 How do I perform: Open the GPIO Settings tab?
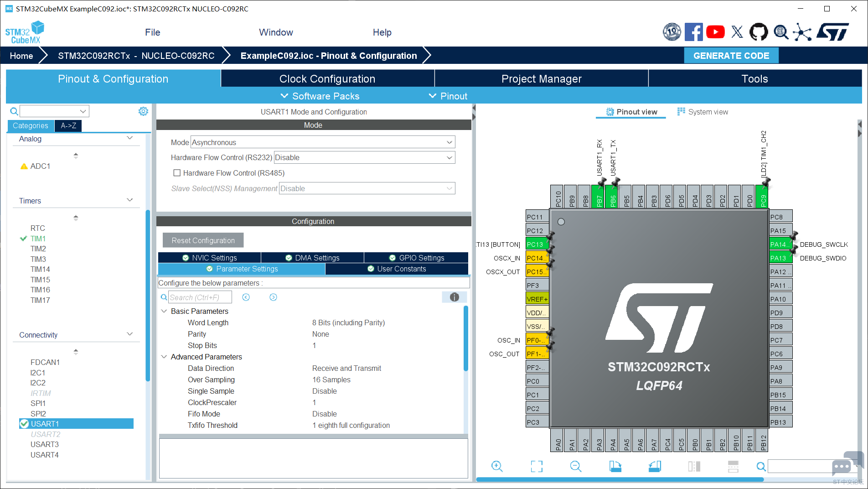(416, 258)
